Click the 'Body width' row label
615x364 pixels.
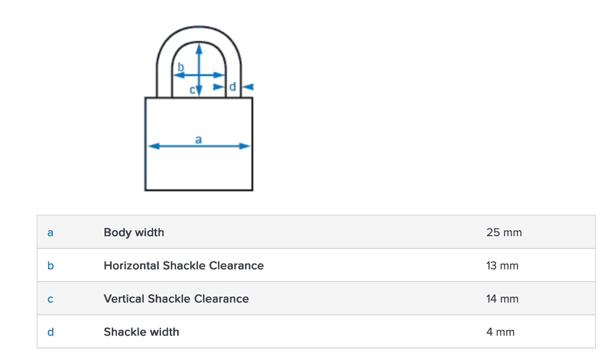tap(134, 232)
